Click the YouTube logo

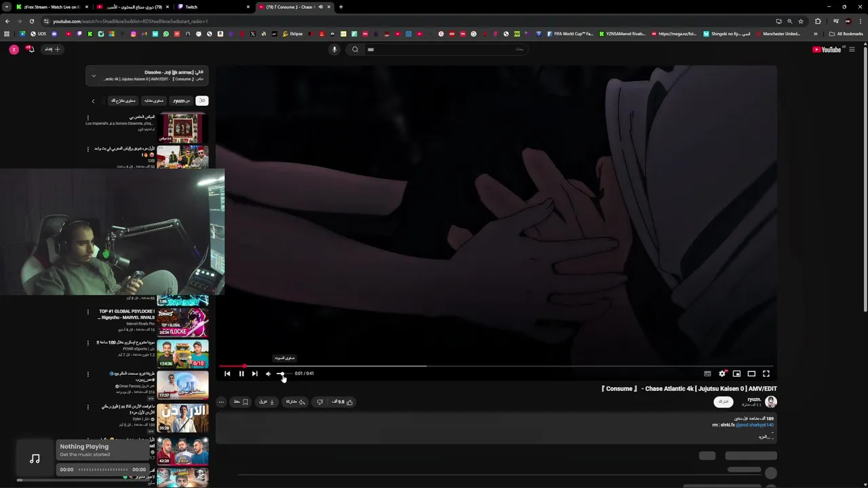[x=827, y=49]
